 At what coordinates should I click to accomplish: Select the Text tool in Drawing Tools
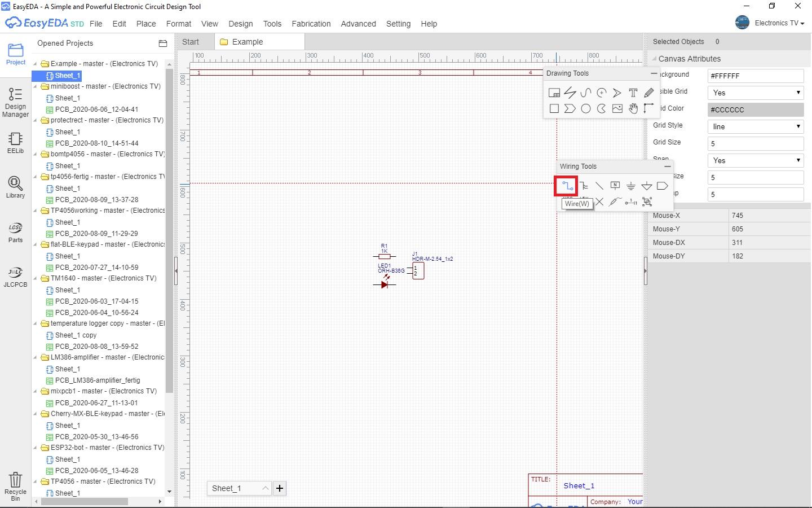pyautogui.click(x=633, y=93)
